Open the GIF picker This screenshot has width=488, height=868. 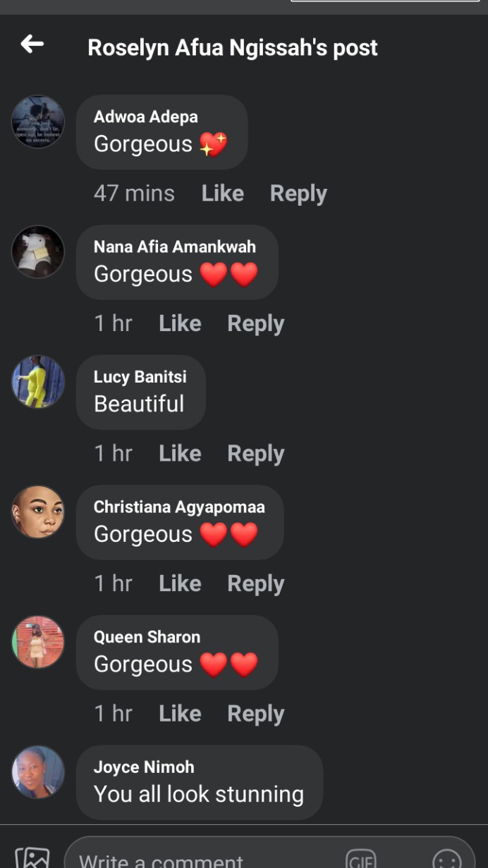point(360,860)
